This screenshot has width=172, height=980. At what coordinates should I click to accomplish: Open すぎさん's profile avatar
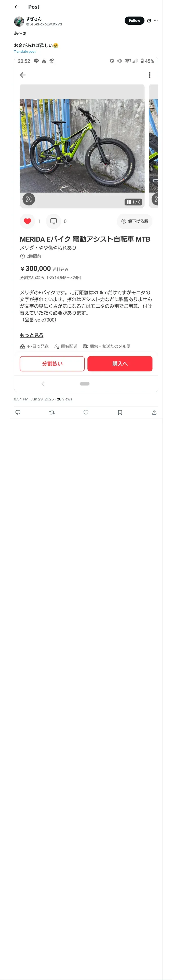pyautogui.click(x=19, y=21)
